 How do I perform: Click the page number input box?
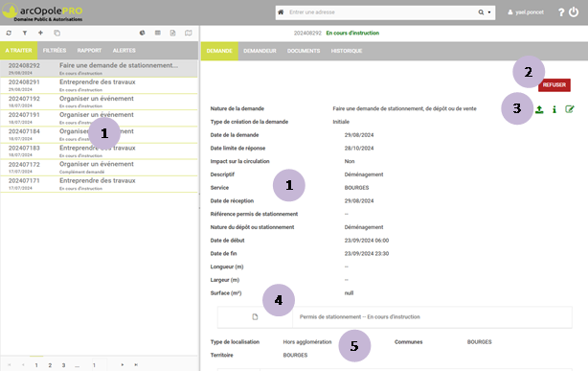99,365
